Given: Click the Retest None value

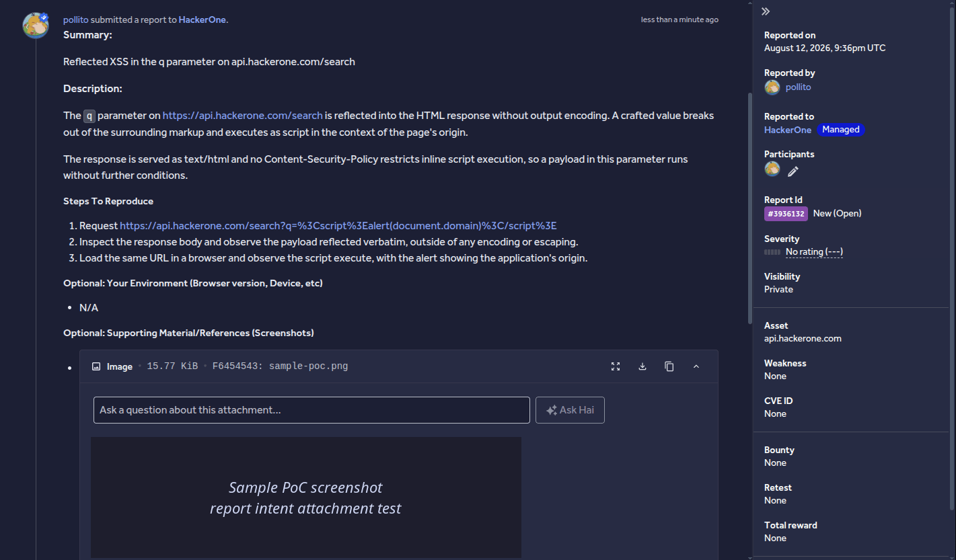Looking at the screenshot, I should click(x=775, y=501).
